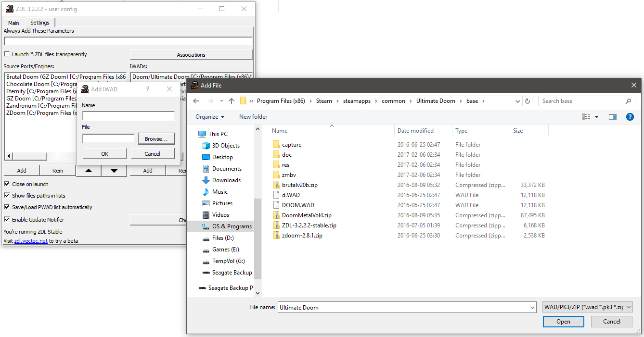Uncheck Show files paths in lists
Screen dimensions: 644x337
[7, 196]
